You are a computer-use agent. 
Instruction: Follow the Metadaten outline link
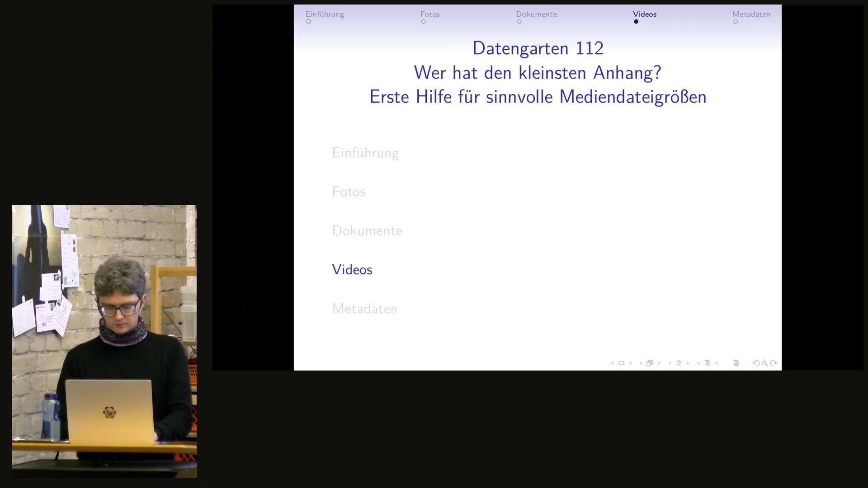click(x=364, y=309)
